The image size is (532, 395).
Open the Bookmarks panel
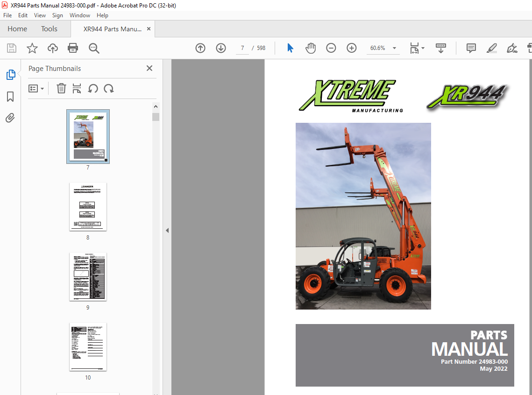pyautogui.click(x=10, y=97)
